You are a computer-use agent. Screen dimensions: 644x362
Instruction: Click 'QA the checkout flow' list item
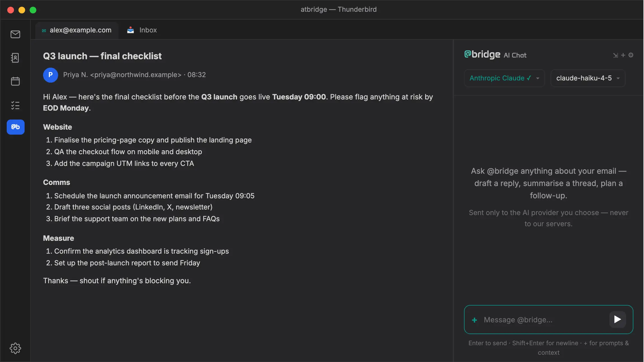[128, 152]
